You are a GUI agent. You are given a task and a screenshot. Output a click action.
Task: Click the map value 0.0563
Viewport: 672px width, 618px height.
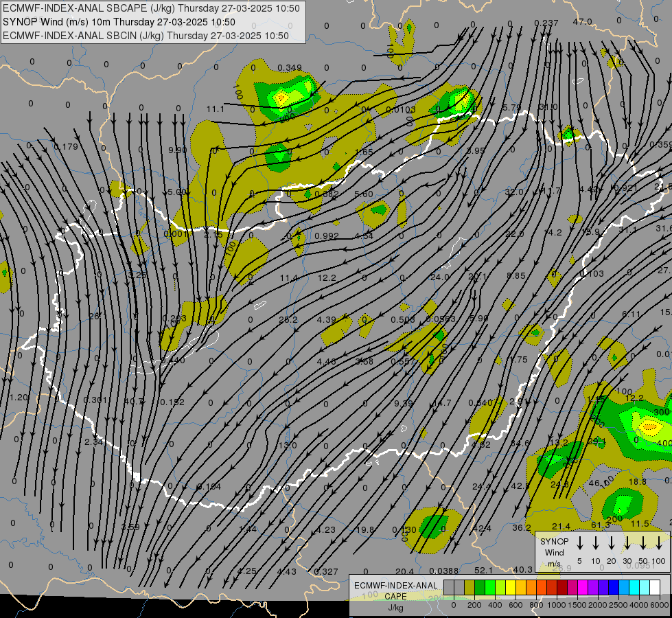point(441,319)
